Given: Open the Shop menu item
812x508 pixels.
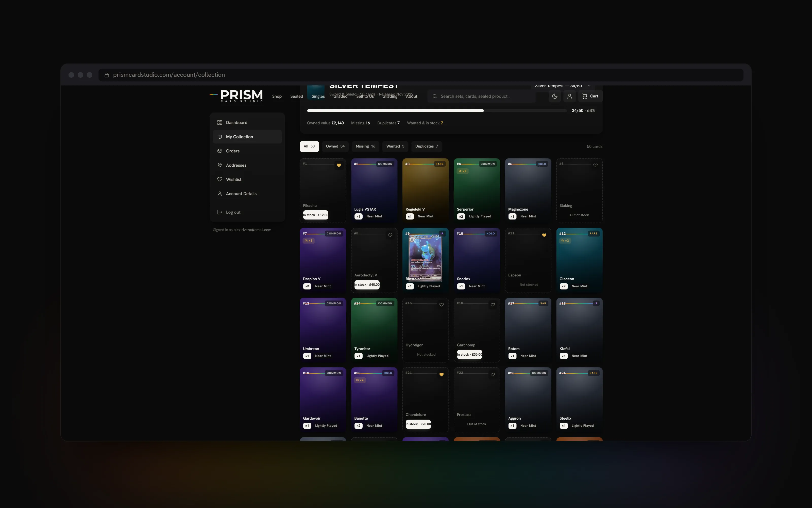Looking at the screenshot, I should tap(277, 97).
